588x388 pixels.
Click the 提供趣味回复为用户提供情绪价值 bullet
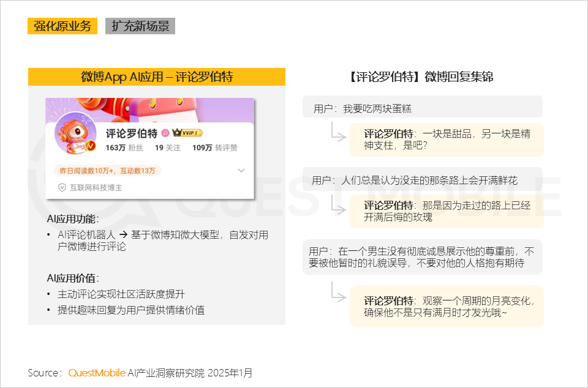tap(131, 310)
